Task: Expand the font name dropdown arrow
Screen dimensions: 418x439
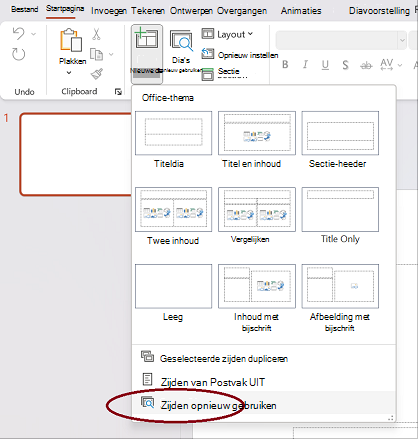Action: click(x=402, y=40)
